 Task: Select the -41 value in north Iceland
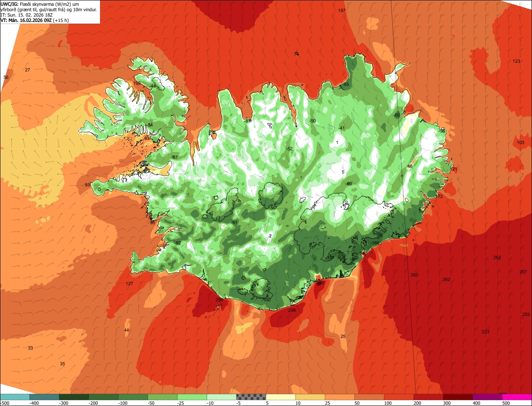pyautogui.click(x=342, y=128)
